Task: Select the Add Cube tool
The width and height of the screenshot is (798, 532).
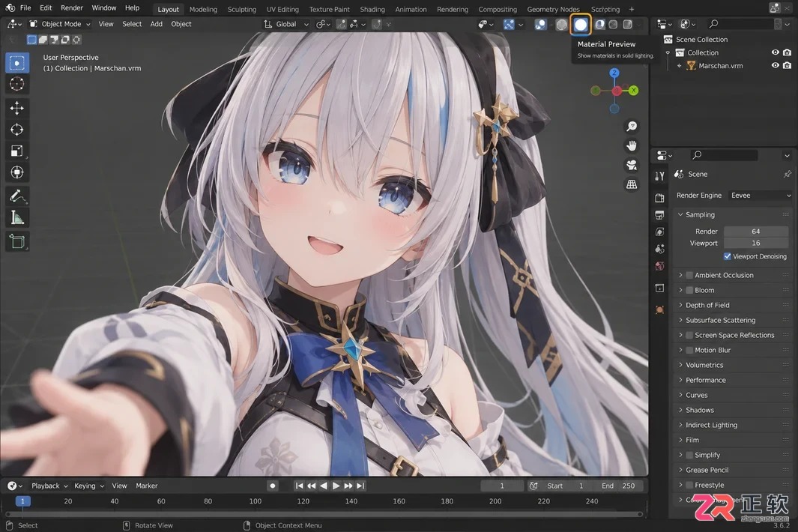Action: point(16,241)
